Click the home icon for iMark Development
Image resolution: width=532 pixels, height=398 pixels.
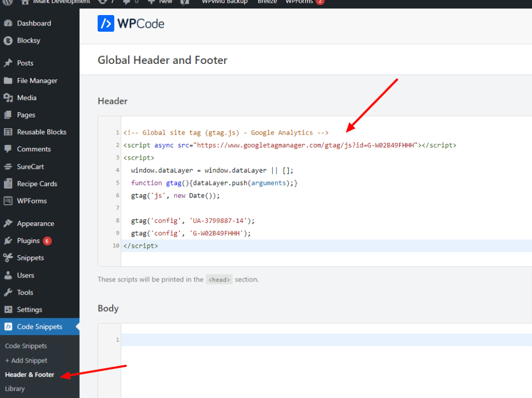click(25, 2)
